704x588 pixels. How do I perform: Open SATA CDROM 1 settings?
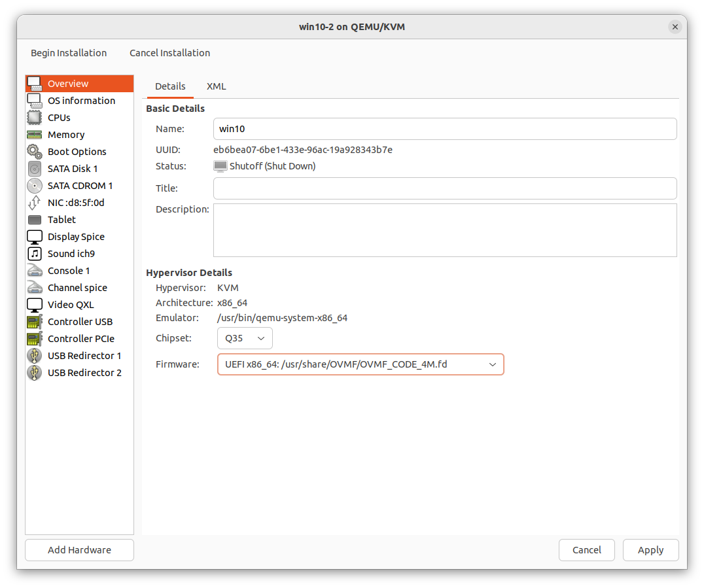pyautogui.click(x=80, y=185)
